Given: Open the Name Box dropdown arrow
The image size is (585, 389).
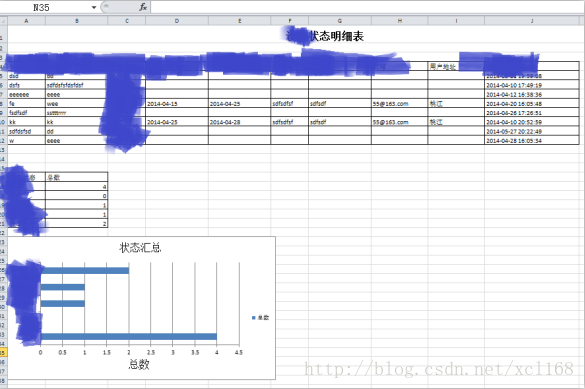Looking at the screenshot, I should pyautogui.click(x=94, y=7).
